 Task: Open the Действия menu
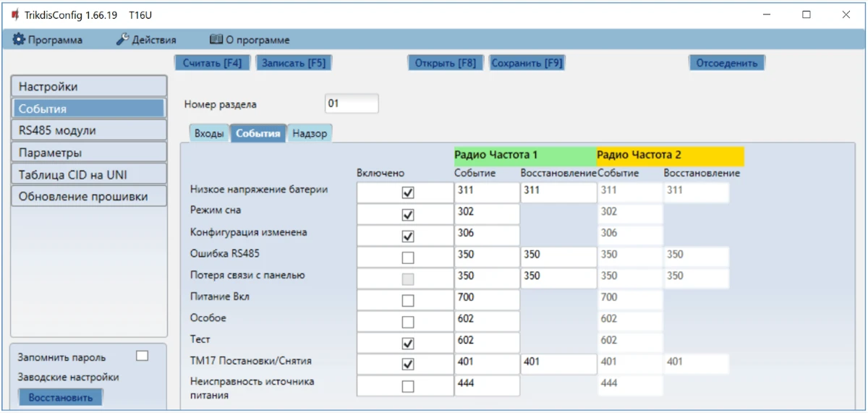(x=146, y=40)
